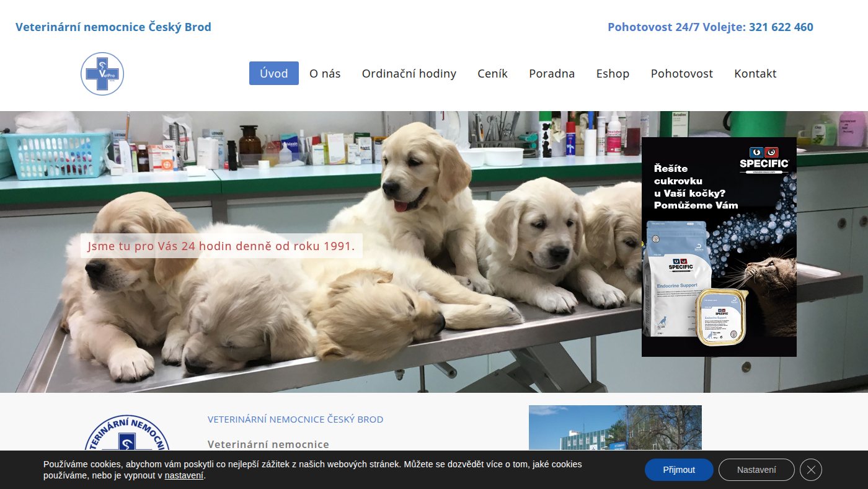
Task: Accept cookies with the Přijmout button
Action: point(679,470)
